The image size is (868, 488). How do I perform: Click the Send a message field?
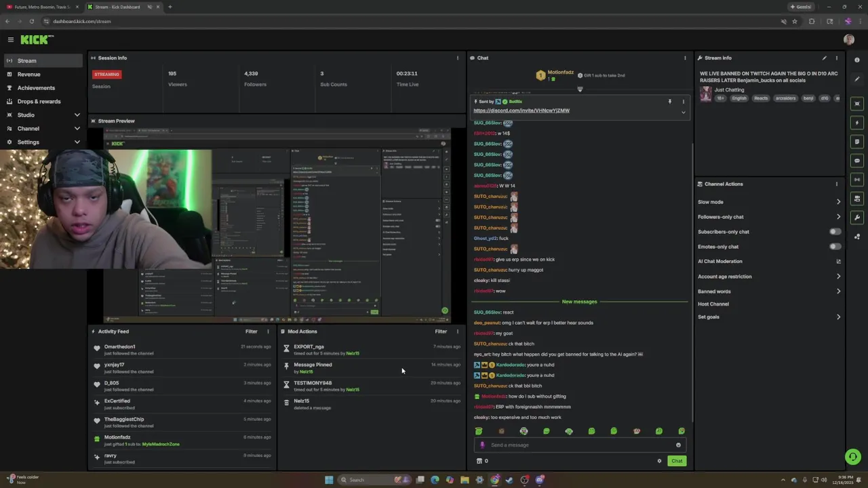click(x=580, y=445)
